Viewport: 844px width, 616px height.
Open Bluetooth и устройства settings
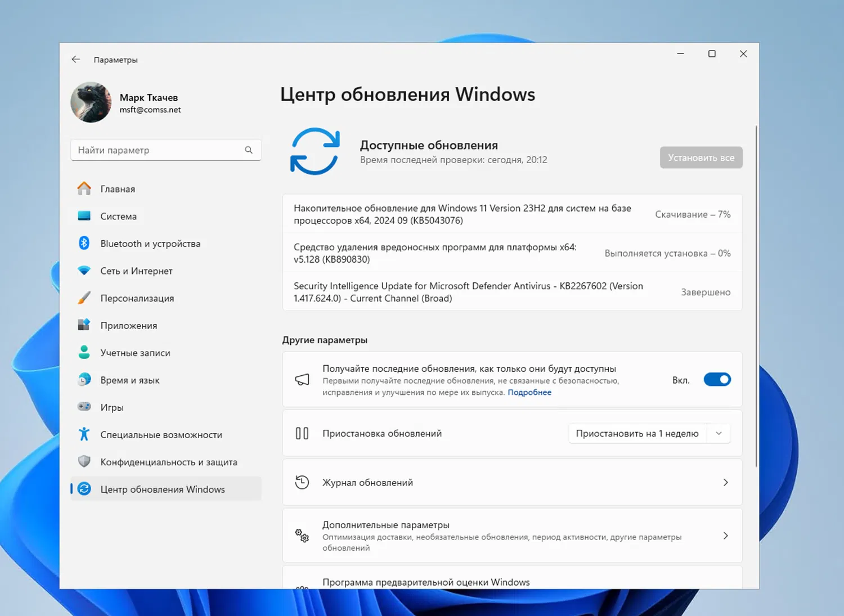pyautogui.click(x=166, y=244)
